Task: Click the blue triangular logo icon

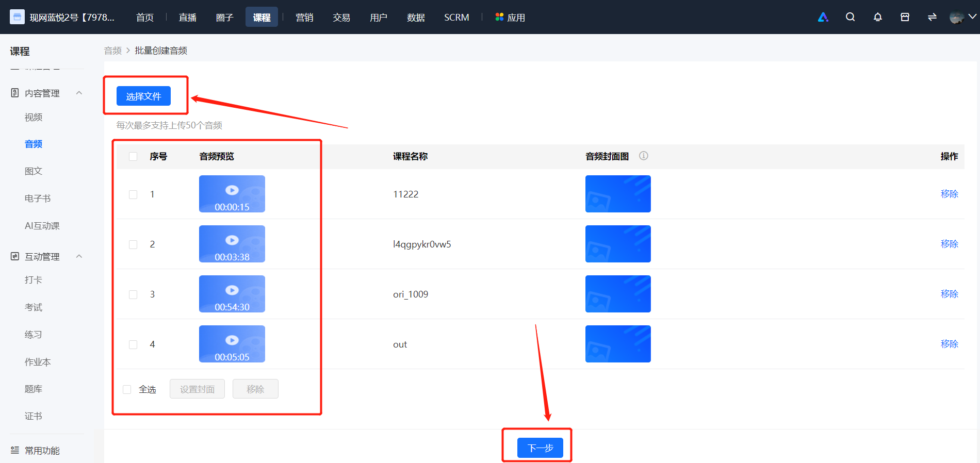Action: pos(823,17)
